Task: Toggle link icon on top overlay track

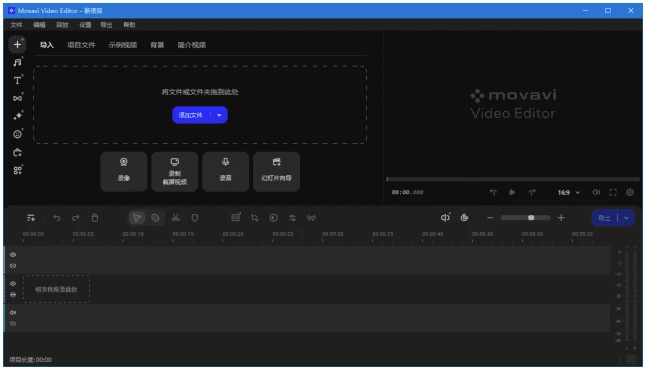Action: (x=13, y=266)
